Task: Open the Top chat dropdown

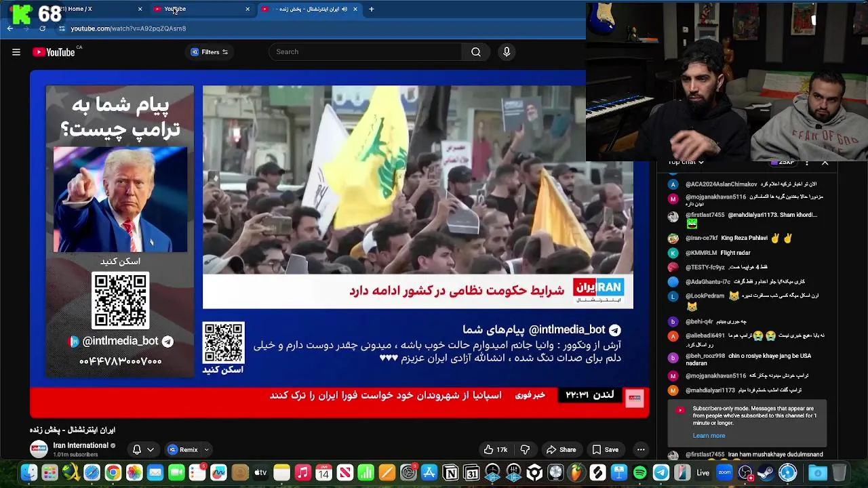Action: pyautogui.click(x=686, y=162)
